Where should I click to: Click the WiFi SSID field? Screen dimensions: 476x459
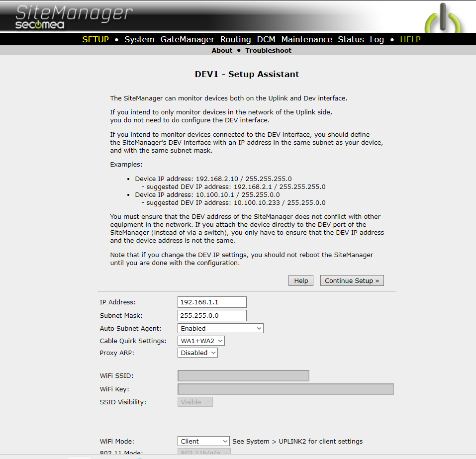click(243, 375)
